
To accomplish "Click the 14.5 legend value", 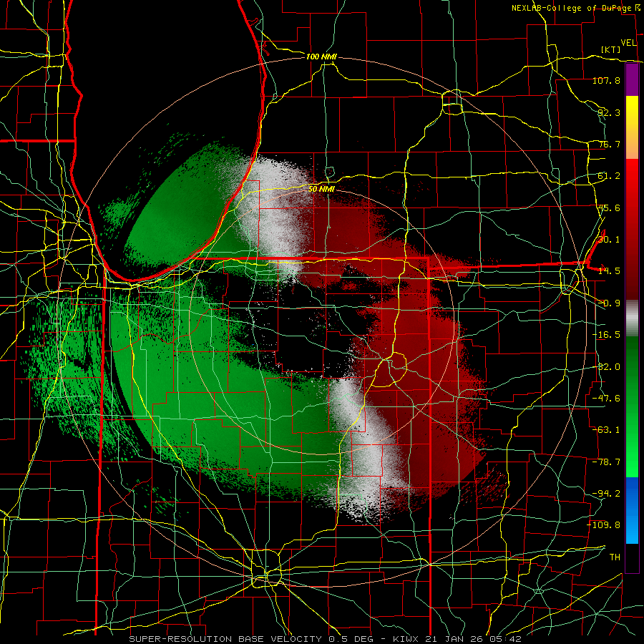I will pyautogui.click(x=609, y=271).
